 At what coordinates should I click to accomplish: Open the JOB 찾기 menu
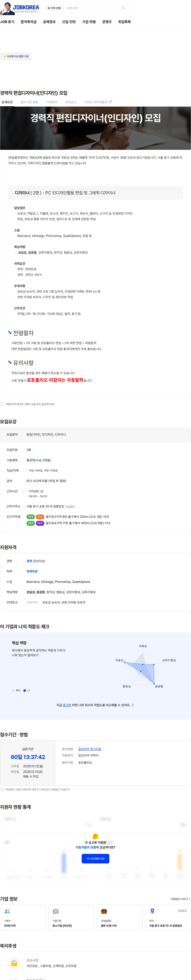click(x=7, y=22)
